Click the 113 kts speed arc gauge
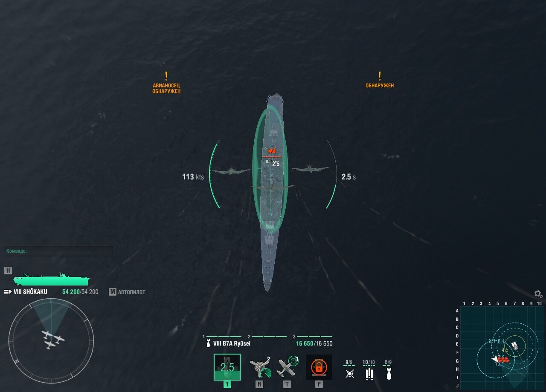The height and width of the screenshot is (392, 546). pos(214,175)
